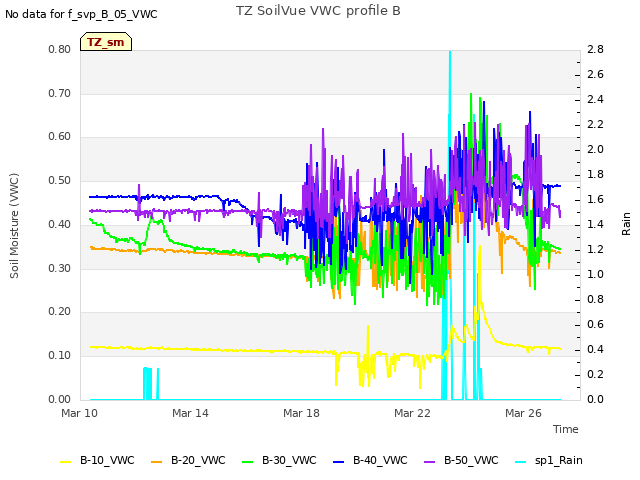The width and height of the screenshot is (640, 480).
Task: Click the Soil Moisture (VWC) axis label
Action: click(14, 226)
